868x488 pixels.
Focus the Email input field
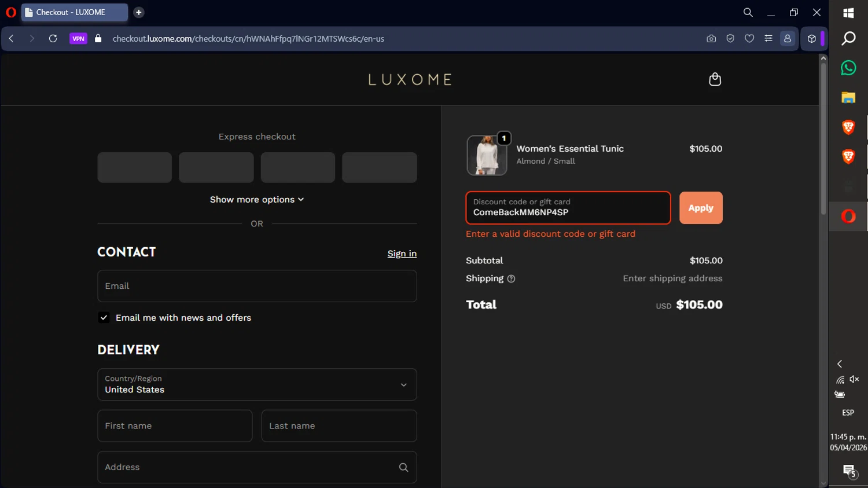(257, 286)
